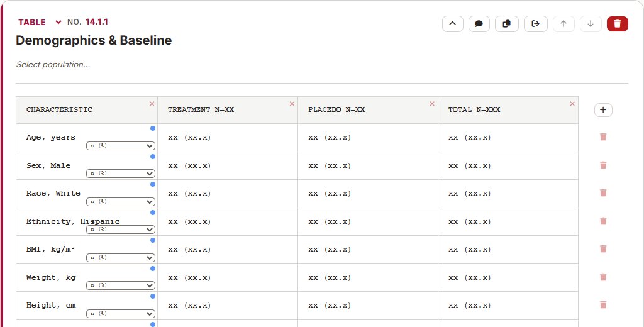Remove the CHARACTERISTIC column with its x
644x327 pixels.
[152, 104]
